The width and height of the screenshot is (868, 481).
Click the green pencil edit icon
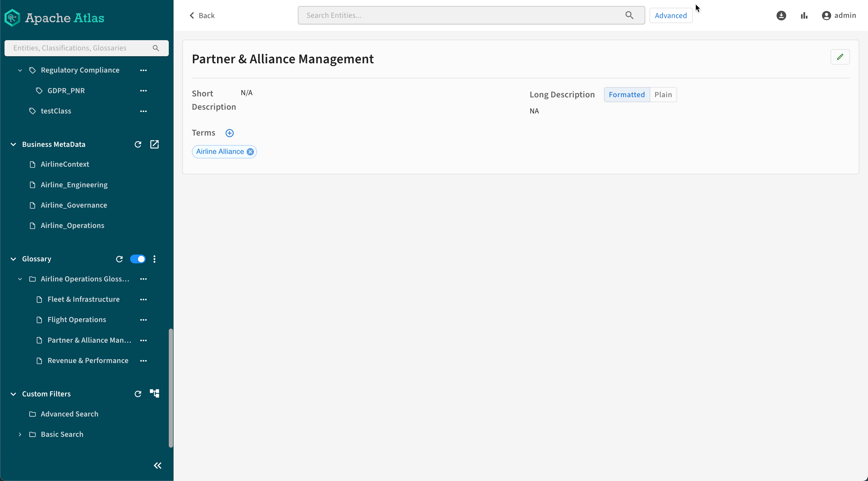840,57
